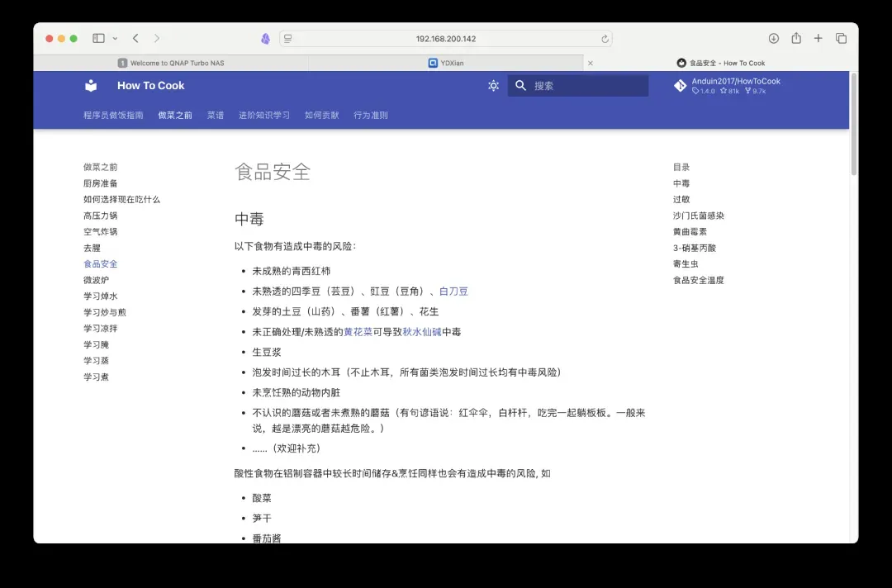Open the 白刀豆 hyperlink
This screenshot has width=892, height=588.
[453, 292]
